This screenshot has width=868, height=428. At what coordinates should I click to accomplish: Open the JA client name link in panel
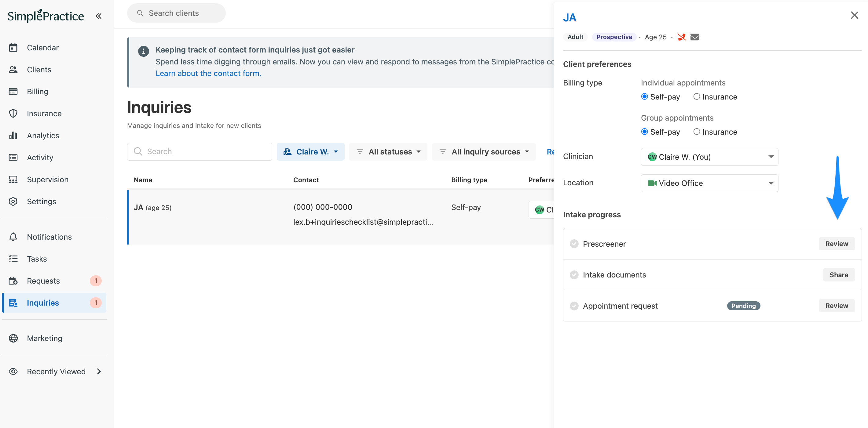coord(570,17)
